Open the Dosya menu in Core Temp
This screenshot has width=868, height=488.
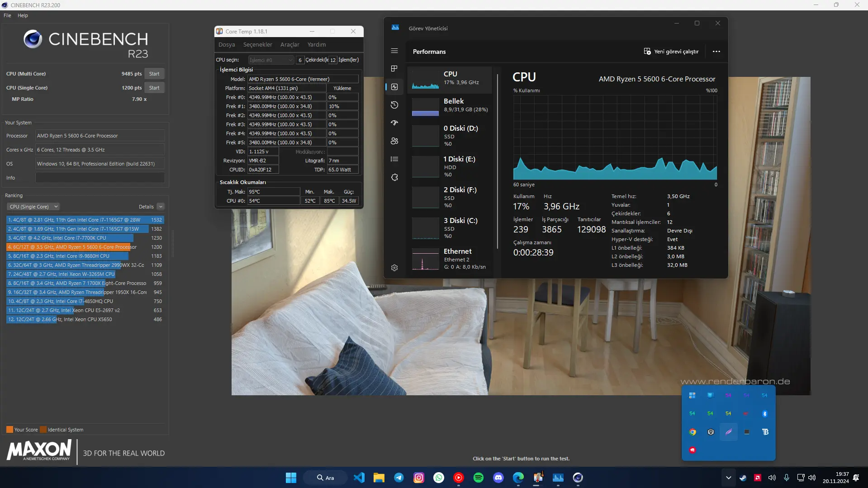[227, 45]
